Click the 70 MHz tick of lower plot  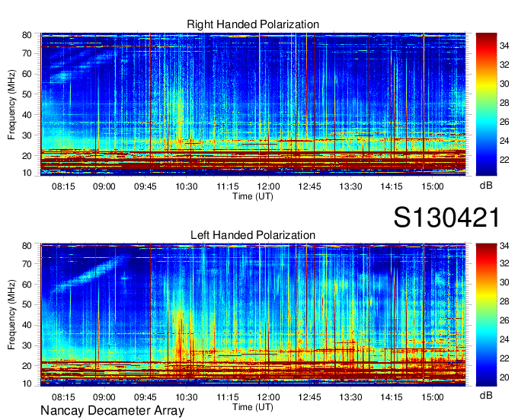tap(27, 264)
